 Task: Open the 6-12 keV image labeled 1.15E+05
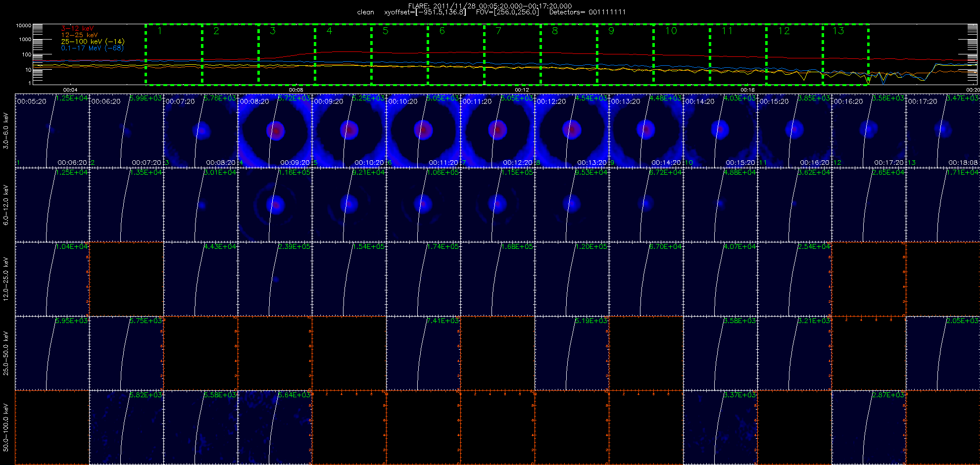click(x=497, y=205)
